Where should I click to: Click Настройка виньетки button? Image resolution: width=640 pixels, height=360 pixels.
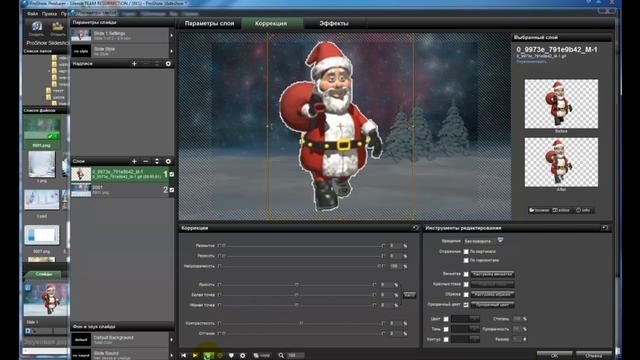[x=493, y=274]
